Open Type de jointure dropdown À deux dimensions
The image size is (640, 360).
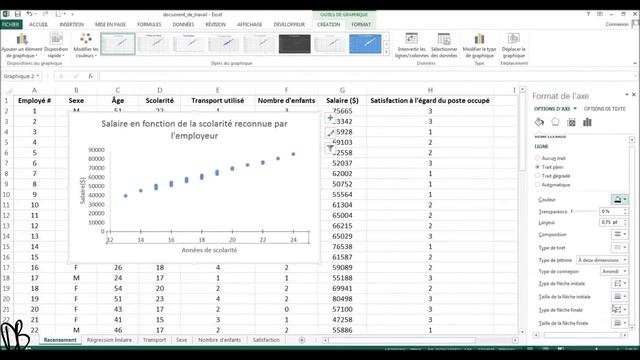coord(602,260)
